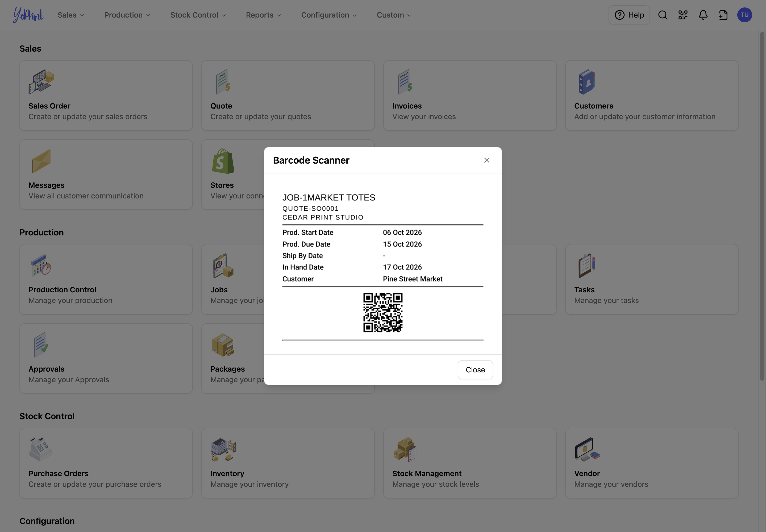Image resolution: width=766 pixels, height=532 pixels.
Task: Click the YoPrint logo
Action: (x=28, y=15)
